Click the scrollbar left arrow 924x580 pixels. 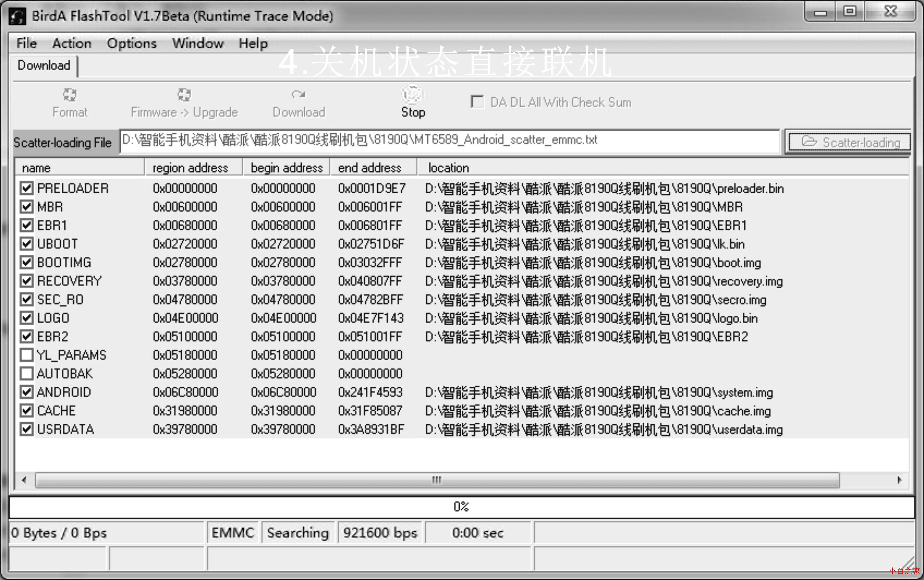(x=24, y=480)
